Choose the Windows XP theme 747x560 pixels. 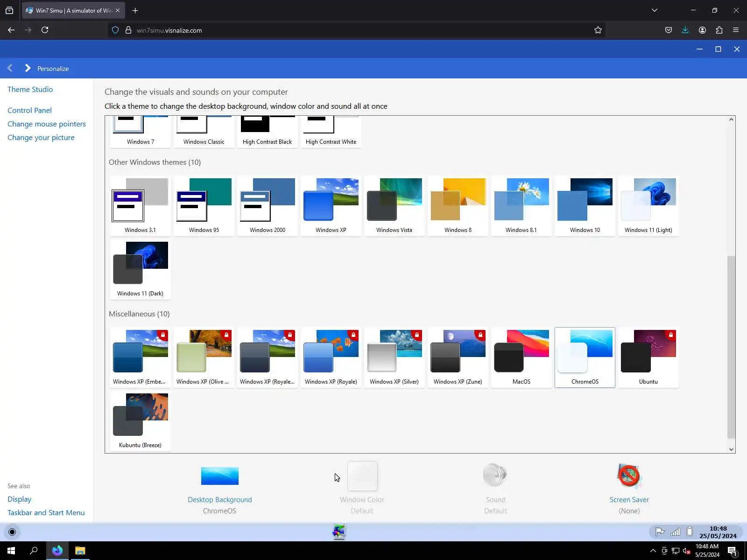331,206
